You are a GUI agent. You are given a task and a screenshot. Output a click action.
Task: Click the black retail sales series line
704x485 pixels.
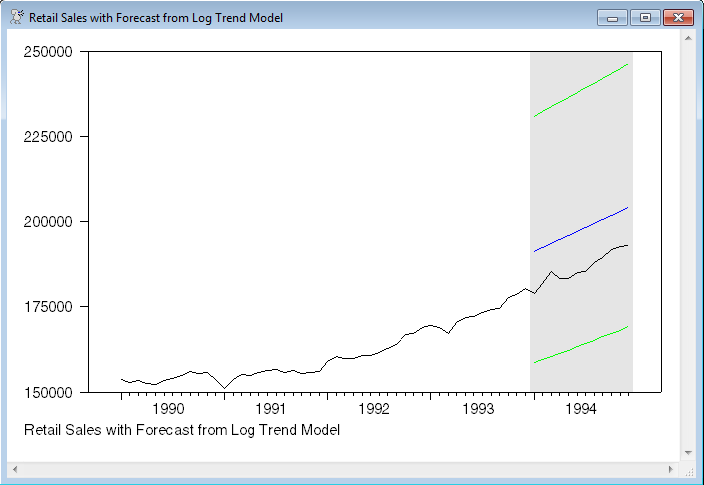click(x=350, y=356)
